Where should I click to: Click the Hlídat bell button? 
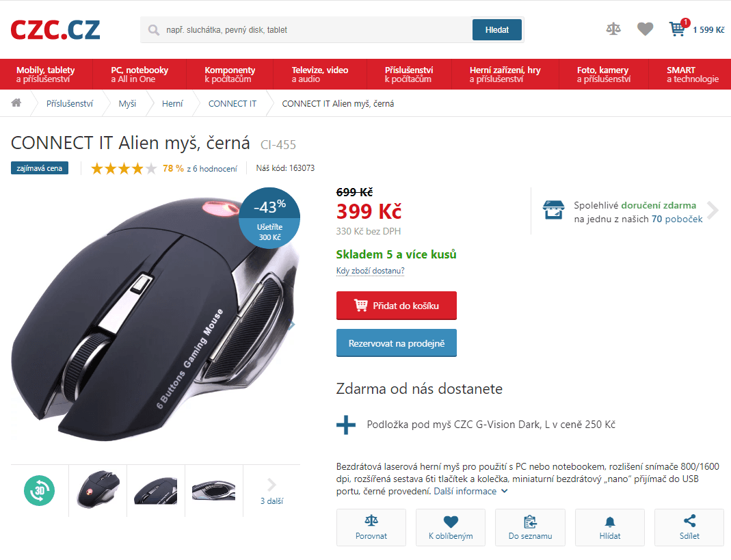click(x=610, y=527)
